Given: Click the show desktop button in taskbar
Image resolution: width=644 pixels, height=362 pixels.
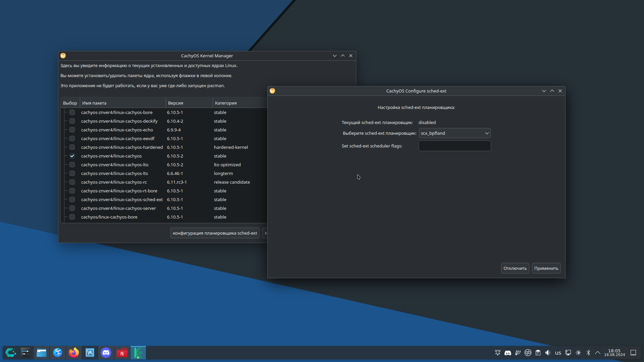Looking at the screenshot, I should click(x=633, y=353).
